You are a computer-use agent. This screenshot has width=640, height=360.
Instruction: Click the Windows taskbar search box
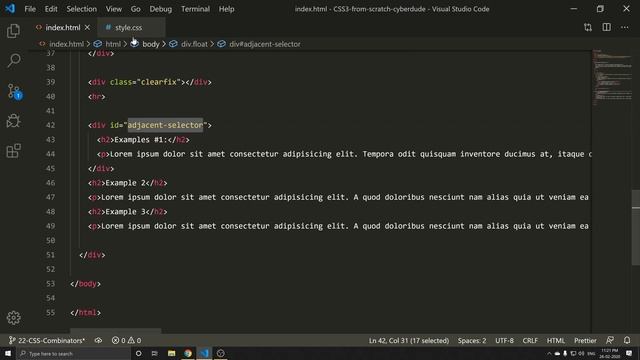(x=73, y=353)
